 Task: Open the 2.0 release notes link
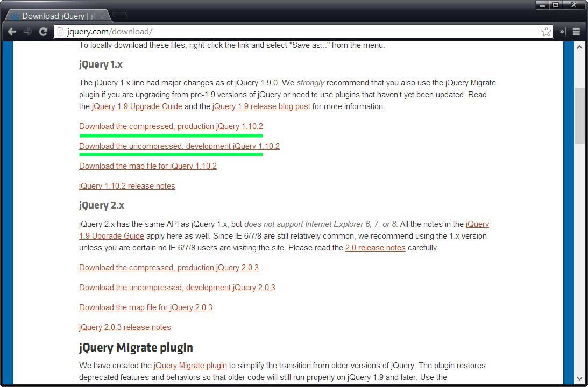click(x=375, y=248)
